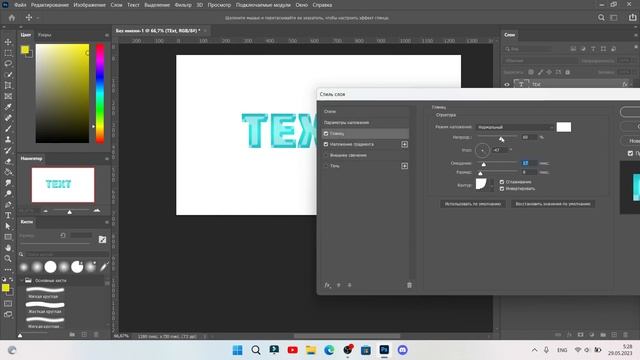
Task: Enable the Тень effect checkbox
Action: coord(326,166)
